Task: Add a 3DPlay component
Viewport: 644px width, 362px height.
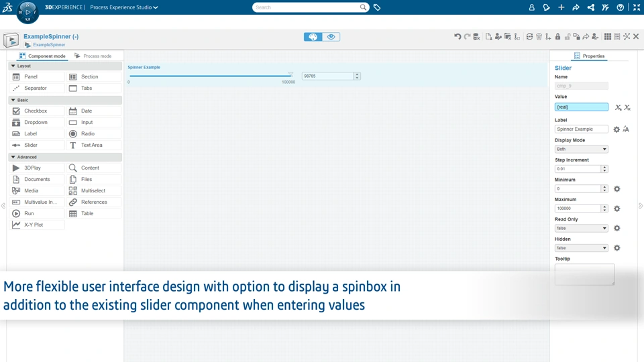Action: (37, 168)
